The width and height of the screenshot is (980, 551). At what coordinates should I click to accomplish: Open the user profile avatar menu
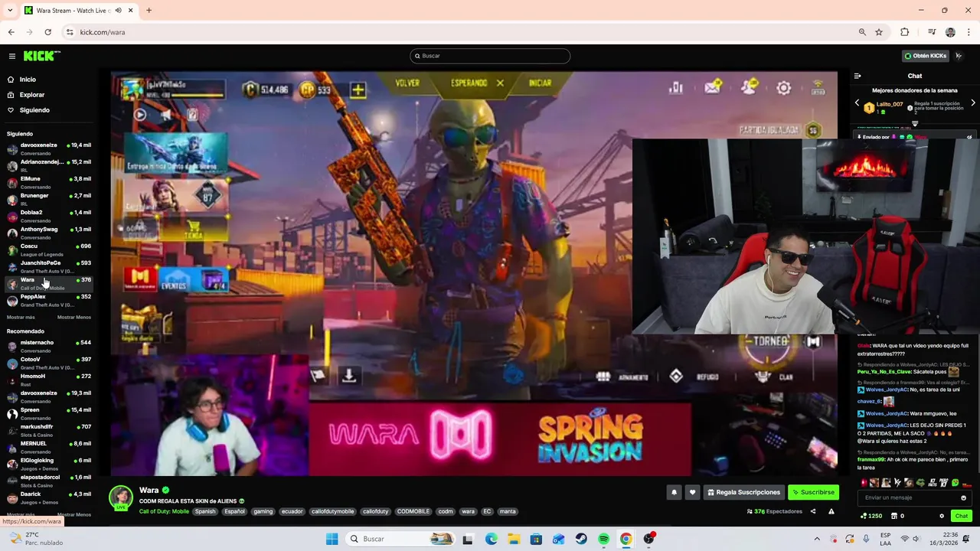click(x=959, y=56)
